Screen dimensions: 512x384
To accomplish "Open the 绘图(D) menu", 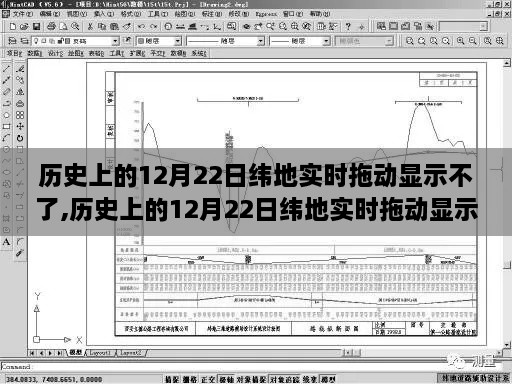I will click(x=185, y=14).
